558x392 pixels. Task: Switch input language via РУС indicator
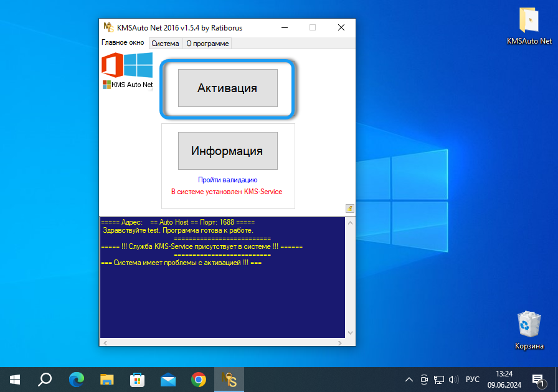click(x=473, y=380)
